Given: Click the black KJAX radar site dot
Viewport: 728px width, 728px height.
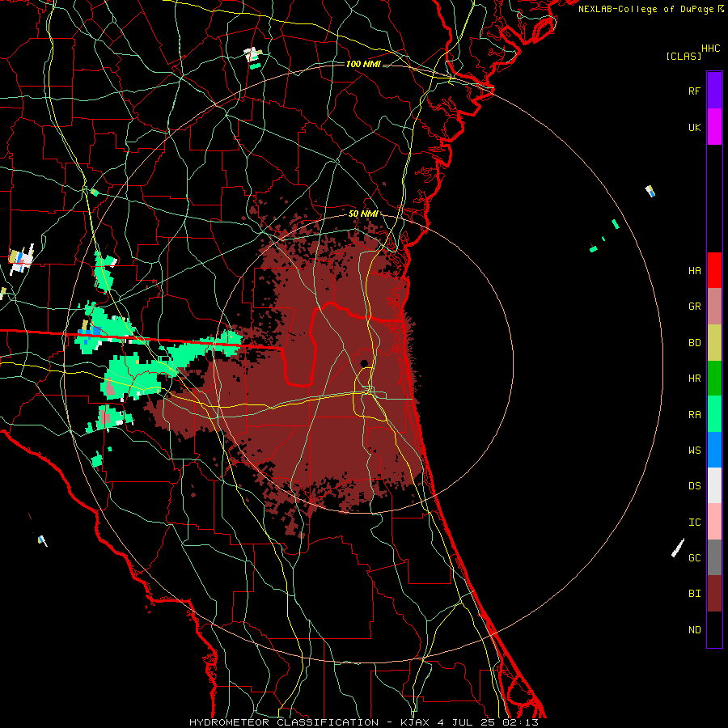Looking at the screenshot, I should point(364,363).
